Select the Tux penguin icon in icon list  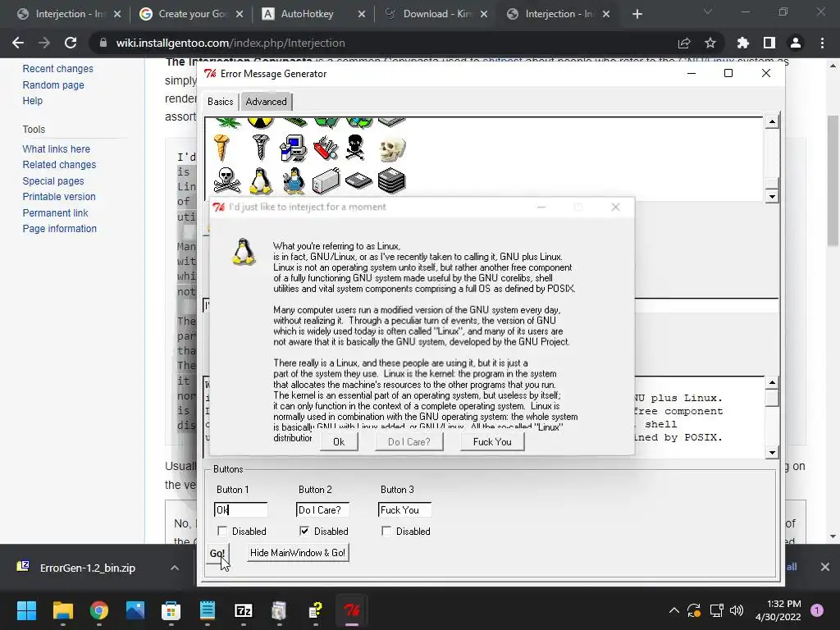(x=261, y=180)
